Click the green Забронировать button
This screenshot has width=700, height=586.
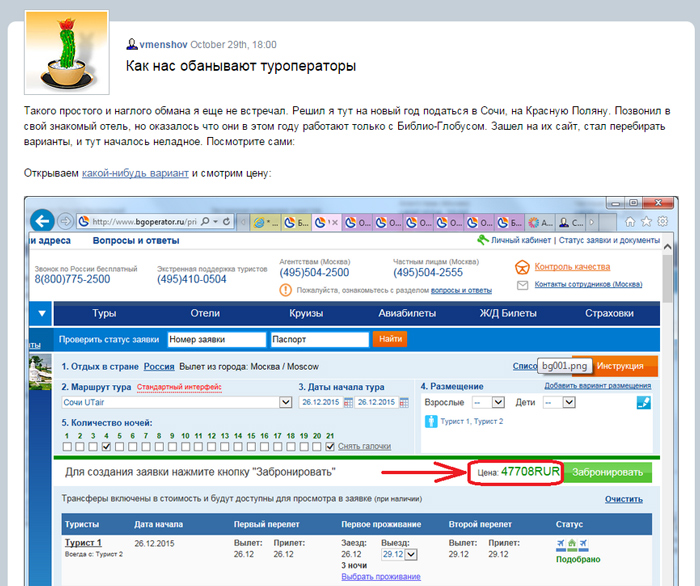point(608,472)
